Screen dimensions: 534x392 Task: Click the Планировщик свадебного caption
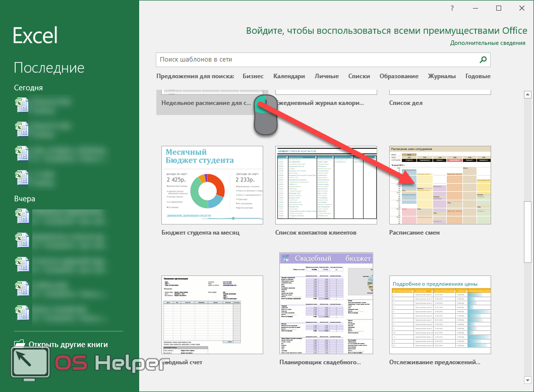click(x=320, y=362)
